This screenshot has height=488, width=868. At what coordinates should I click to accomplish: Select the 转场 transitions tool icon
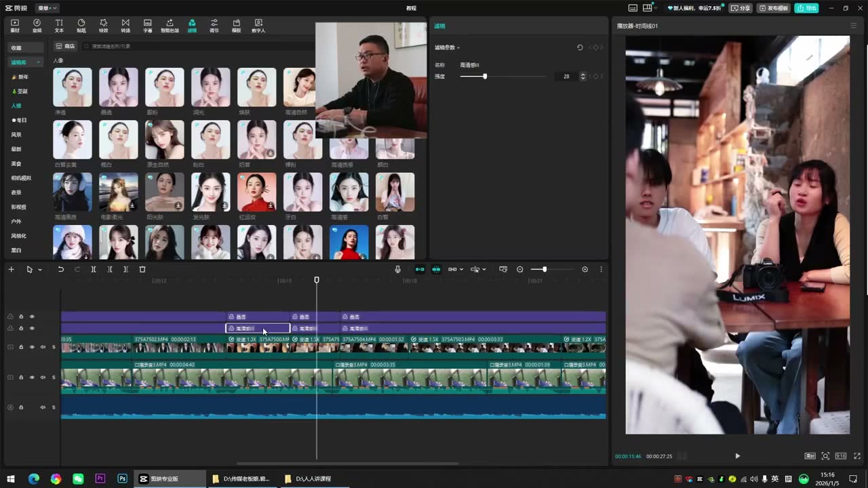[125, 26]
